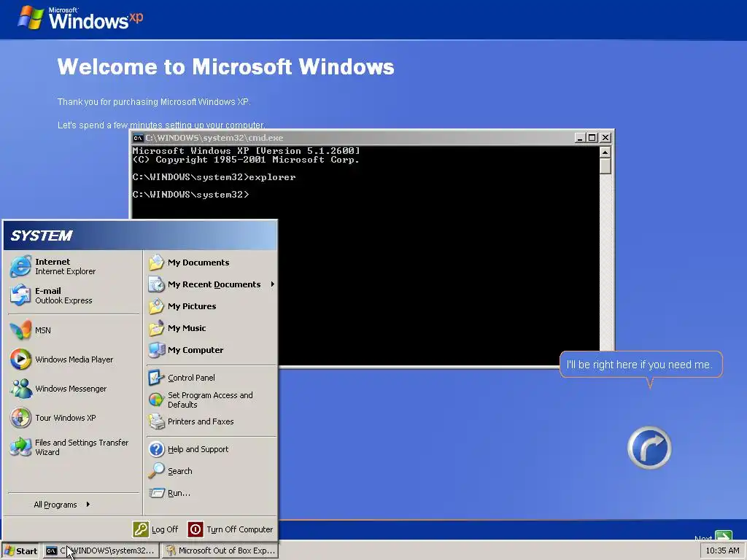This screenshot has height=560, width=747.
Task: Minimize the cmd.exe window
Action: coord(580,138)
